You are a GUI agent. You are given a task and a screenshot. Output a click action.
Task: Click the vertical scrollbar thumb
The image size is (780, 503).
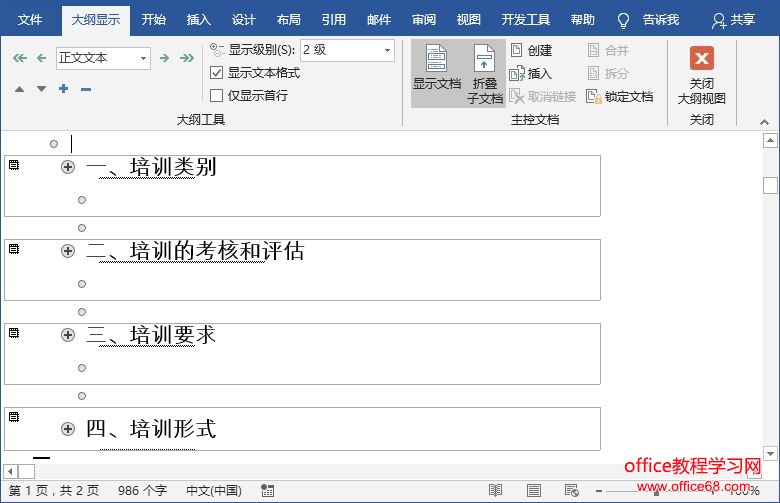[770, 185]
